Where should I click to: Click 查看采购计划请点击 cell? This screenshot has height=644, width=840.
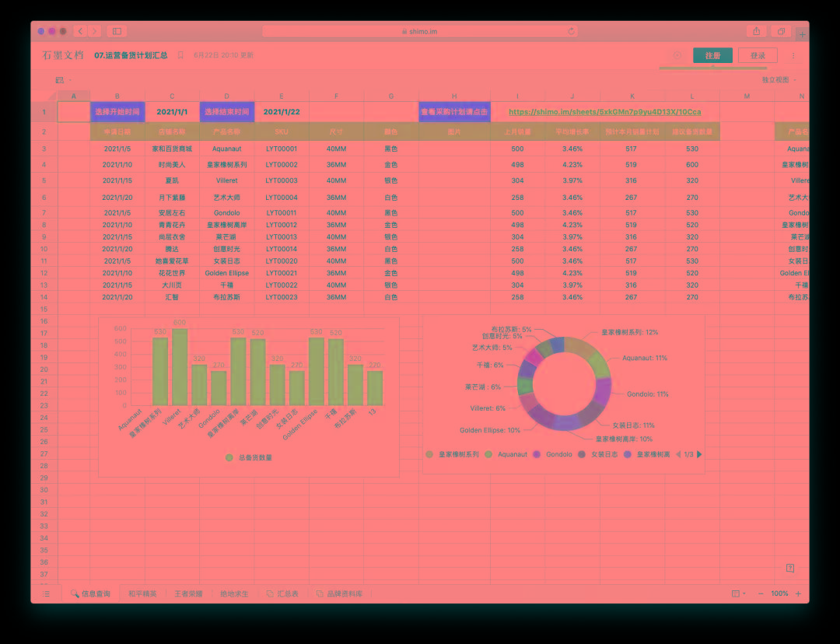click(454, 112)
